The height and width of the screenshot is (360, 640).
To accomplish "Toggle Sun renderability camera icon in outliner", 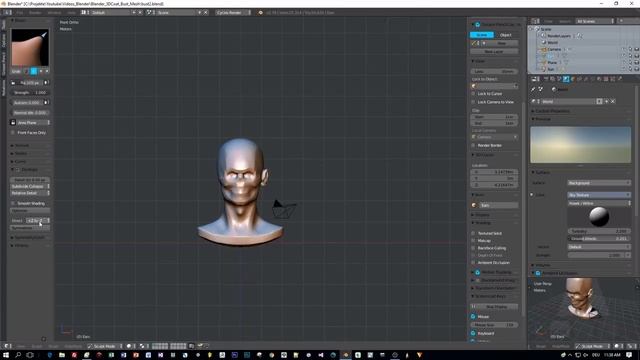I will coord(636,69).
